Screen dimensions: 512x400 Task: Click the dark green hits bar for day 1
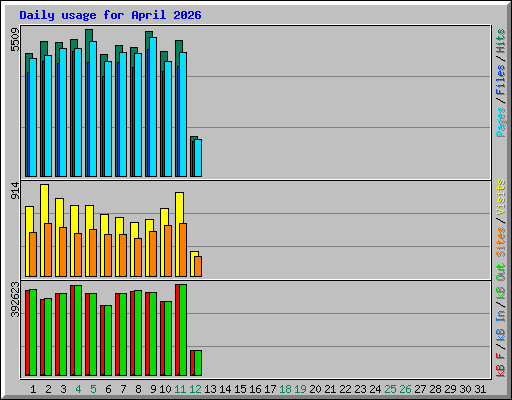(27, 115)
